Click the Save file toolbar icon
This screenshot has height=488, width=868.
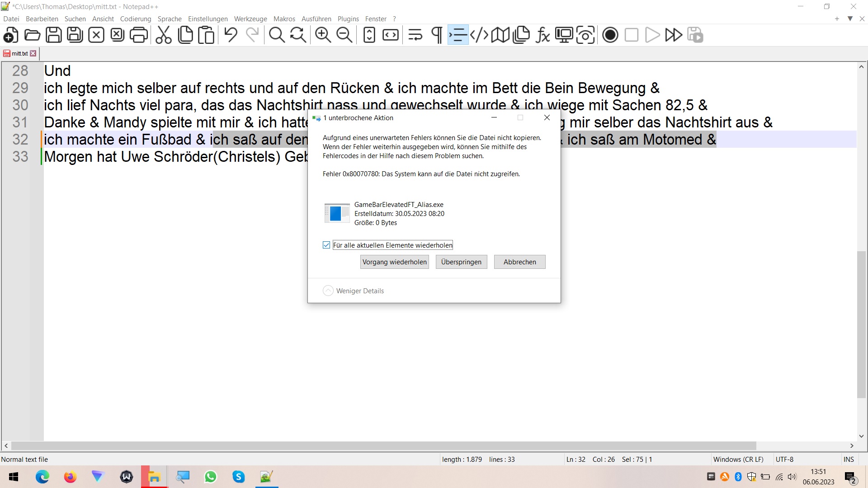point(54,35)
